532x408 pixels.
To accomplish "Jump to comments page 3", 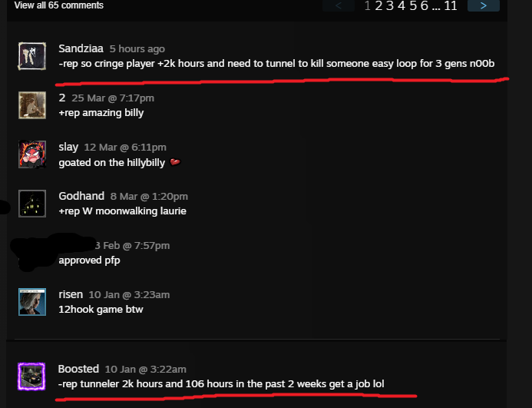I will 390,5.
